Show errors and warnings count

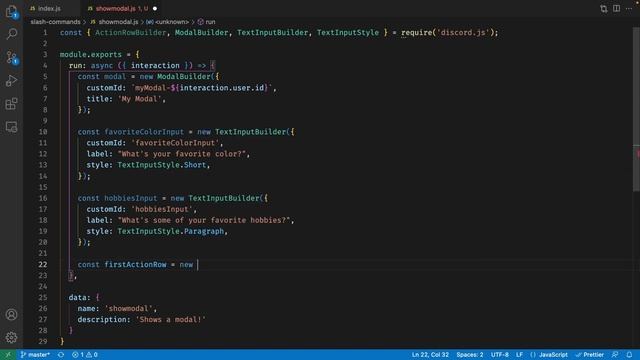tap(85, 355)
